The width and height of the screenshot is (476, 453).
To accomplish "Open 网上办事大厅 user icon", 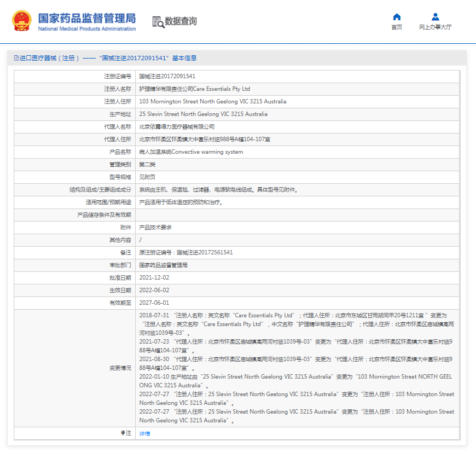I will [436, 17].
